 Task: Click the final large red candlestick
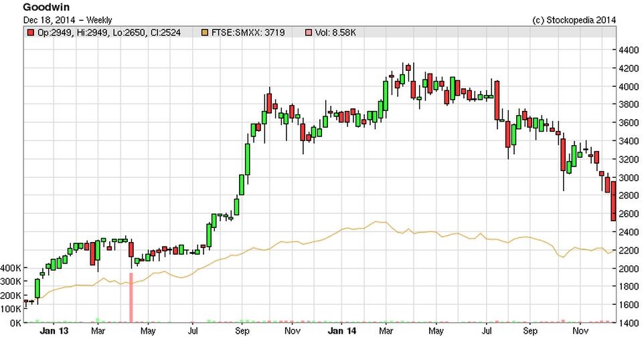[614, 201]
